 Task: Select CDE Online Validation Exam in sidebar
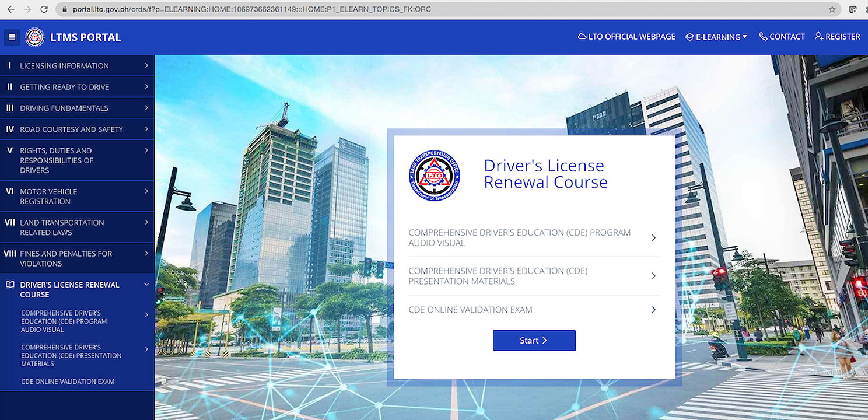coord(68,381)
